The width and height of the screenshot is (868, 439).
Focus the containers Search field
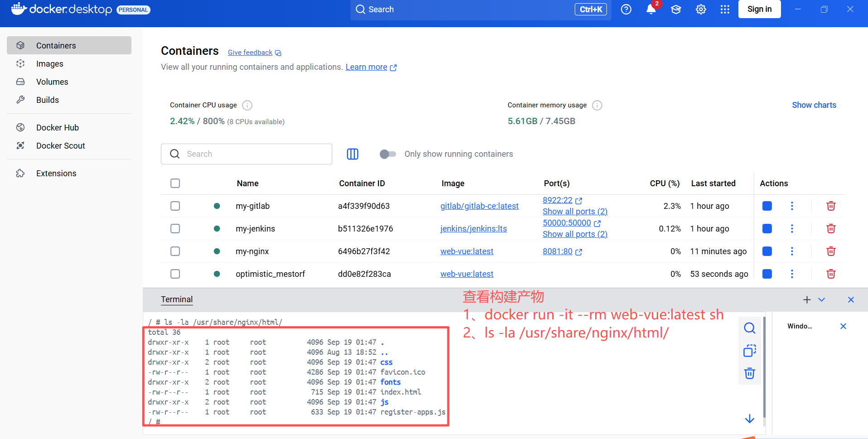[247, 154]
